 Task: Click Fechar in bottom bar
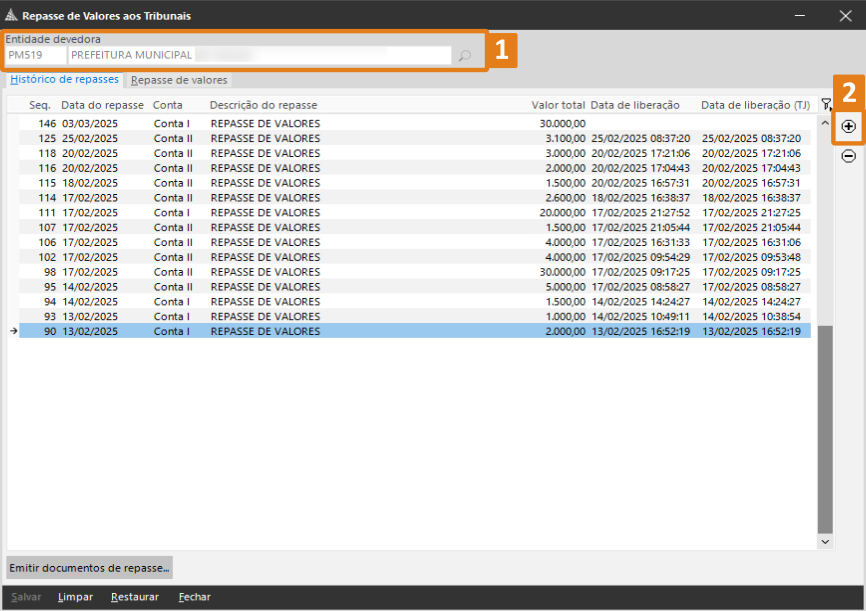tap(194, 597)
